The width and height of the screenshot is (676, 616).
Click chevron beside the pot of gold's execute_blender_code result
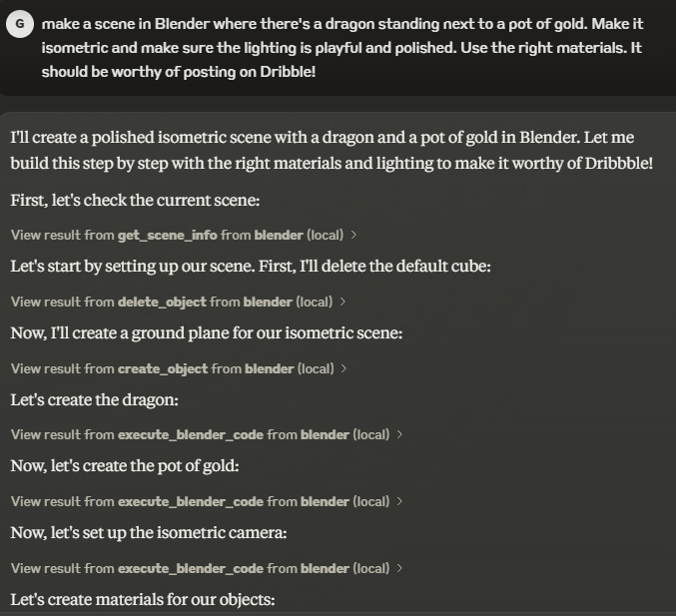[x=399, y=501]
